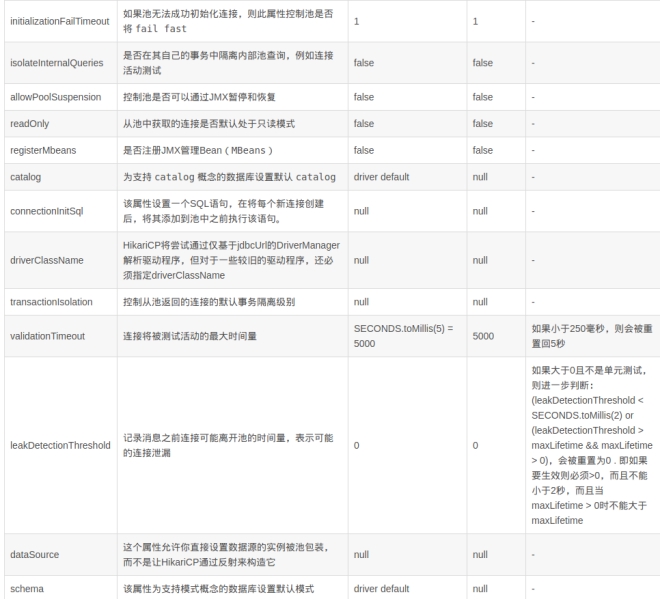Click the isolateInternalQueries description text
Image resolution: width=660 pixels, height=600 pixels.
click(x=228, y=63)
